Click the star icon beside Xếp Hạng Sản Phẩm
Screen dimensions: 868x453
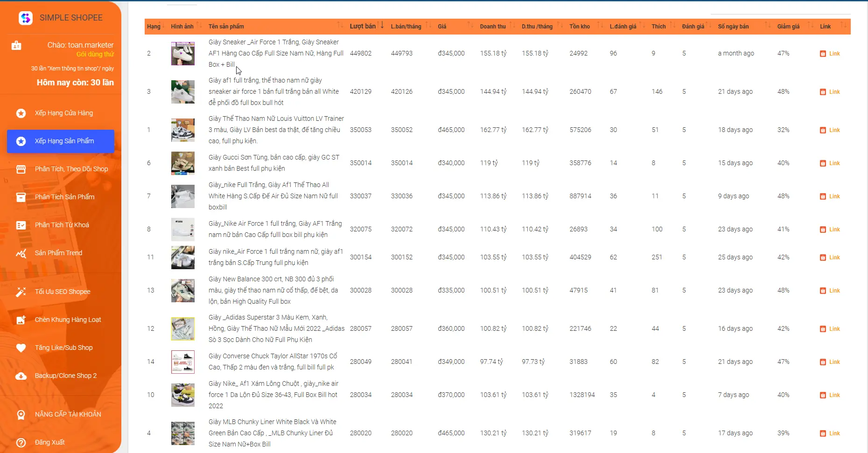[x=21, y=141]
